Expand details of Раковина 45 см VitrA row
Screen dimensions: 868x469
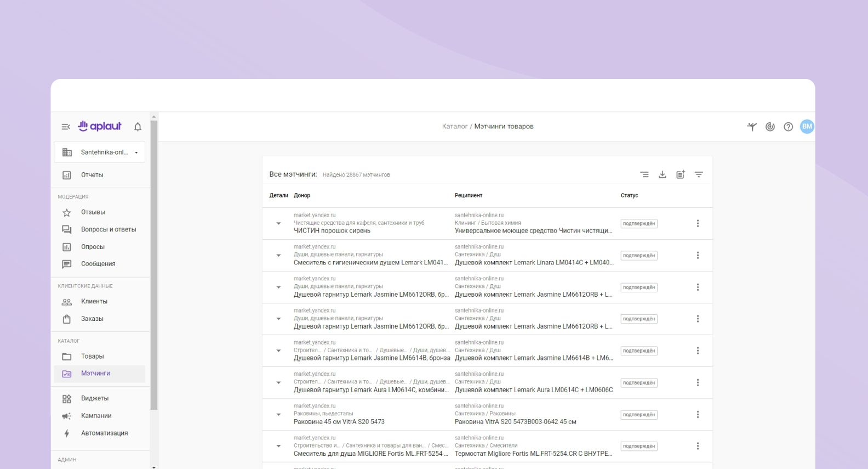pos(278,415)
